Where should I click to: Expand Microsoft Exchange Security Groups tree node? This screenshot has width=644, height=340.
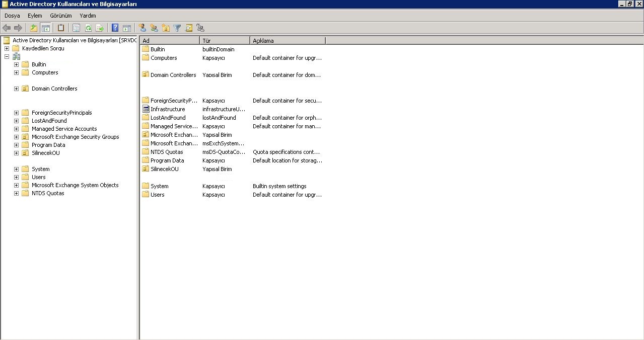[16, 137]
